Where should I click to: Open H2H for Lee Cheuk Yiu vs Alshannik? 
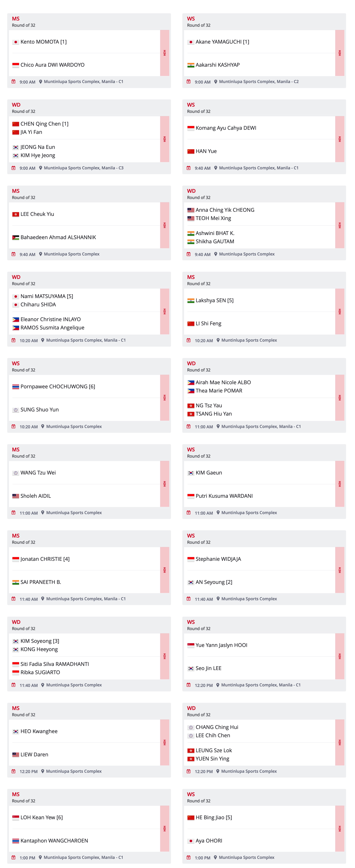pos(165,225)
